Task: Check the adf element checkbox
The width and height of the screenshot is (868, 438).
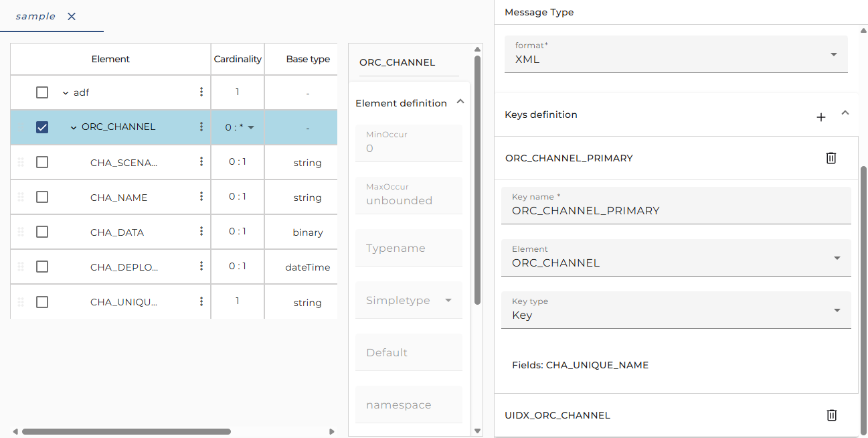Action: click(42, 92)
